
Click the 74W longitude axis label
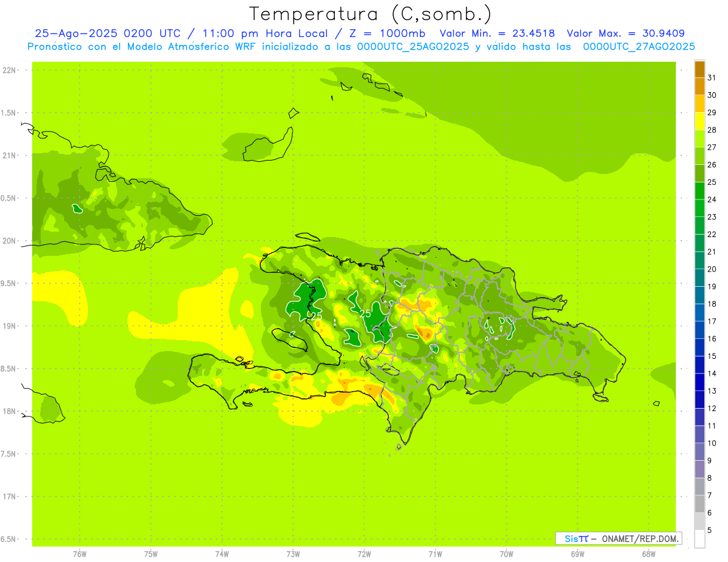[222, 554]
